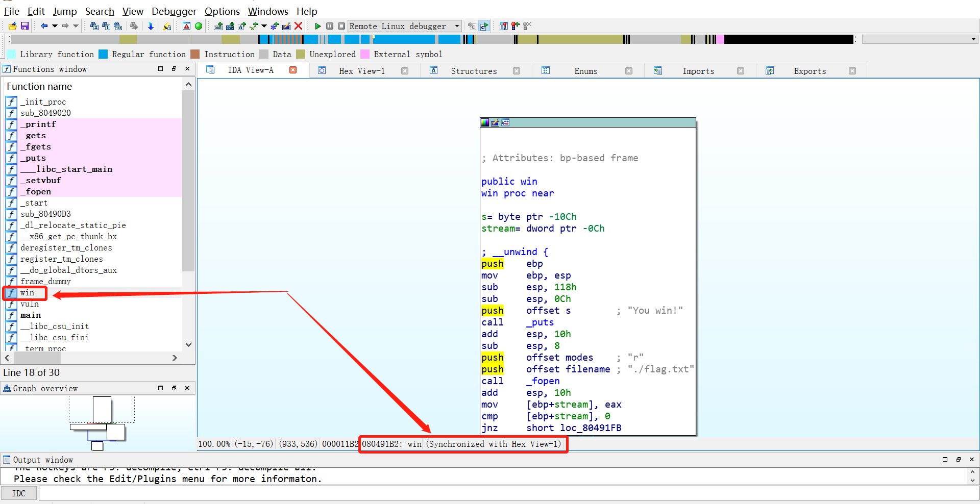
Task: Click the Save database icon
Action: pyautogui.click(x=24, y=26)
